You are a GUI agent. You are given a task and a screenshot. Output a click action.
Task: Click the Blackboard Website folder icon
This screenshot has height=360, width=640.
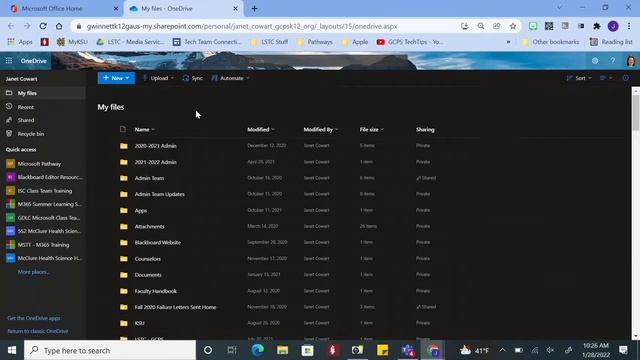pos(124,242)
